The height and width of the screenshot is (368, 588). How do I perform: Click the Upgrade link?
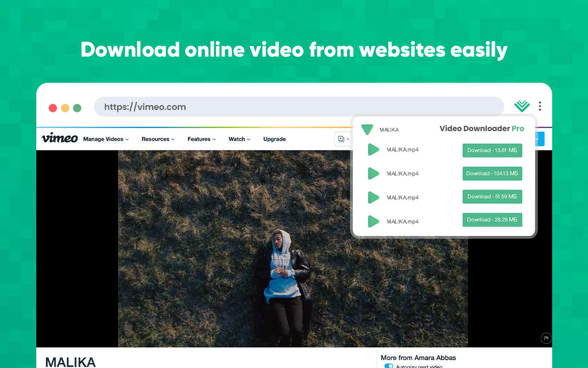pos(274,139)
